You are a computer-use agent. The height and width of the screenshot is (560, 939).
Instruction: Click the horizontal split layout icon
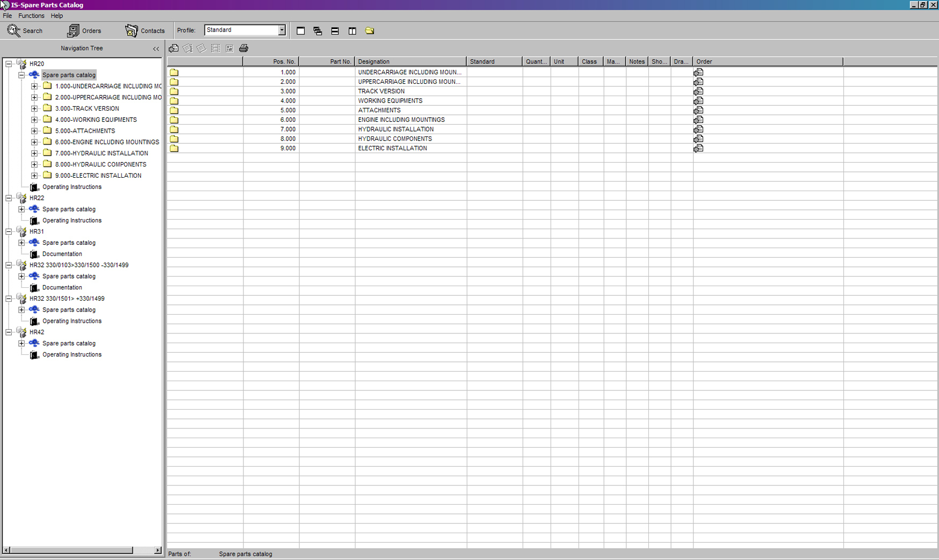(x=335, y=31)
